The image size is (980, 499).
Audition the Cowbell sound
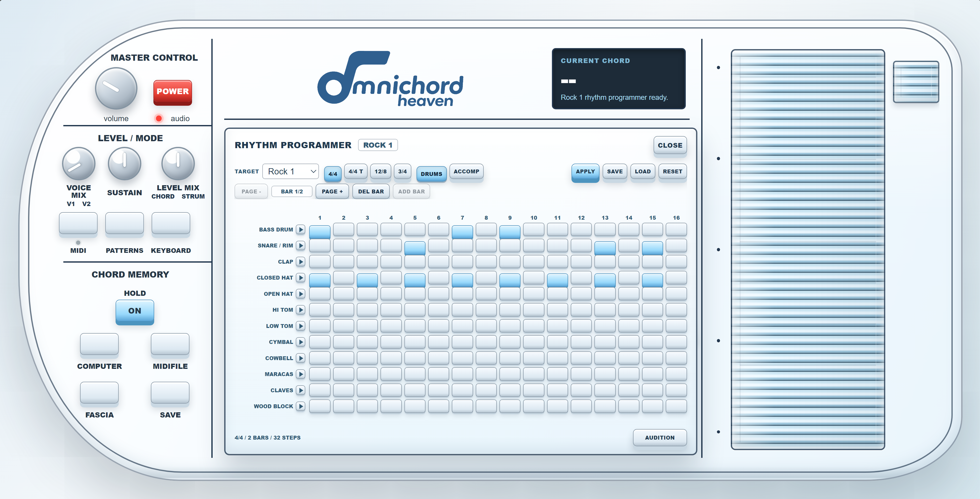pos(301,358)
